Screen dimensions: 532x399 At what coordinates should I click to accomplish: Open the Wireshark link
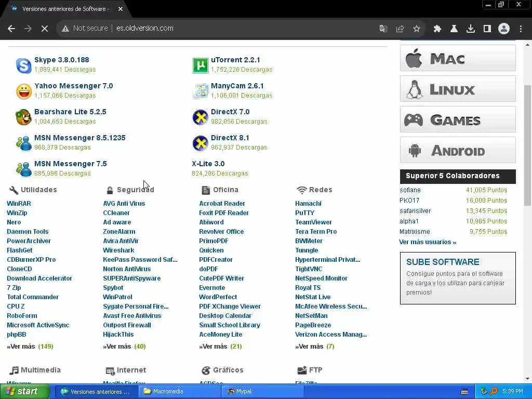pos(118,250)
